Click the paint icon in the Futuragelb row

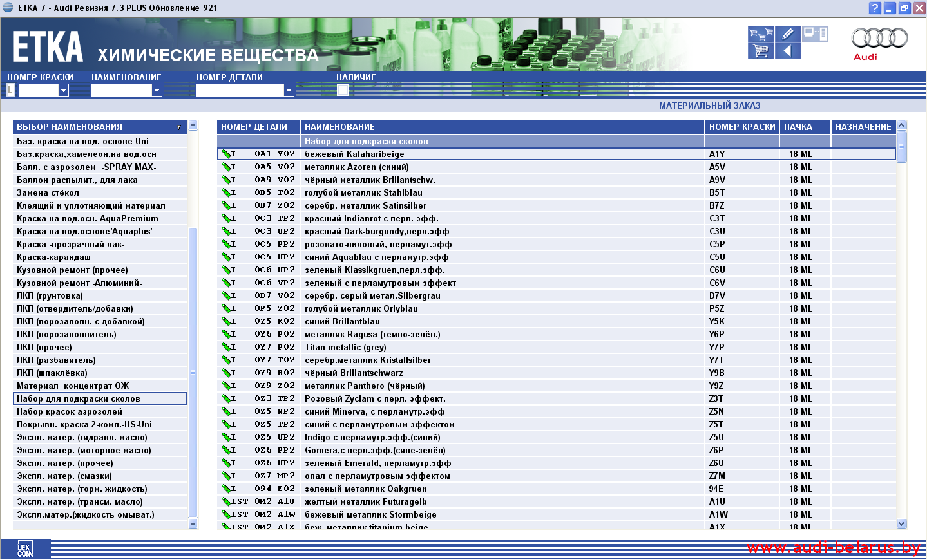coord(225,501)
